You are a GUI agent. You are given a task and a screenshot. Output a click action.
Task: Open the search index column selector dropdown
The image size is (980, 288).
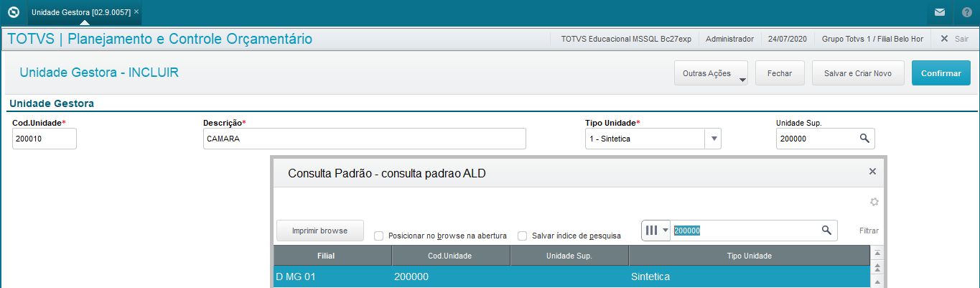pos(656,230)
